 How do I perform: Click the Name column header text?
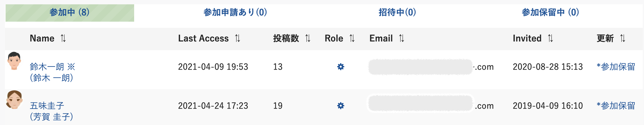(x=42, y=38)
